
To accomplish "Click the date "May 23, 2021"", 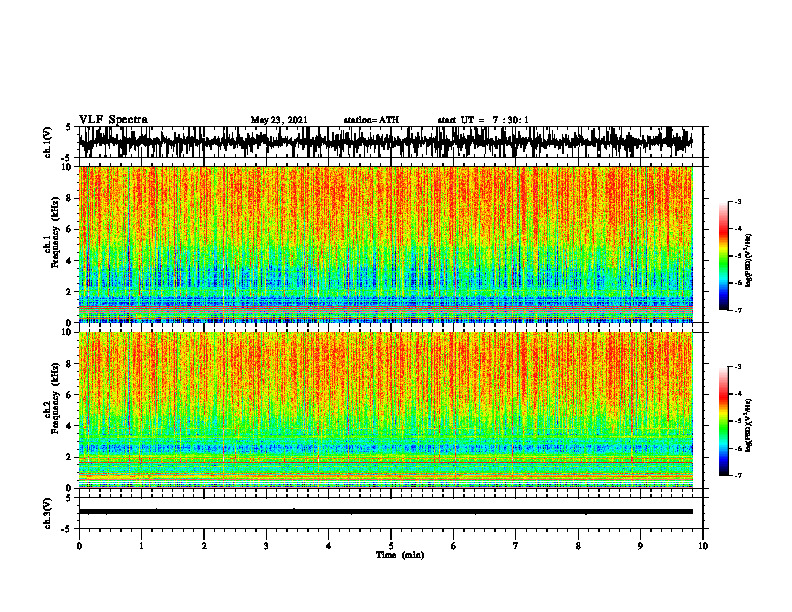I will (x=279, y=120).
